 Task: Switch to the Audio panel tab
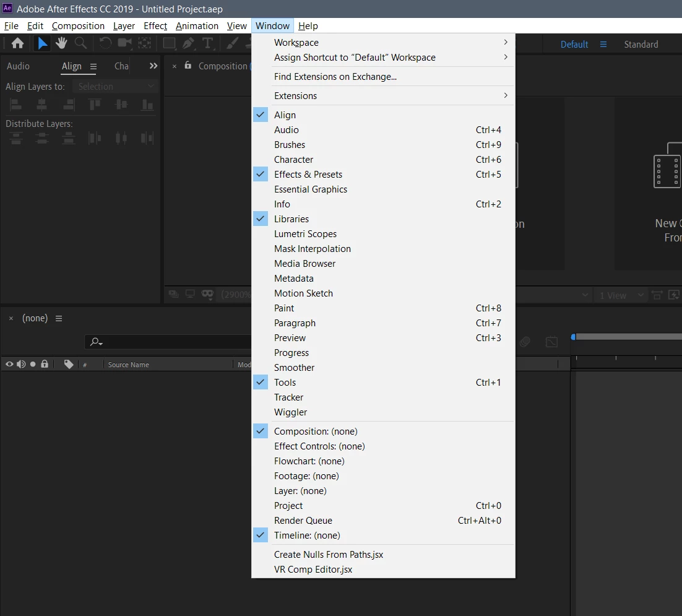click(x=19, y=66)
